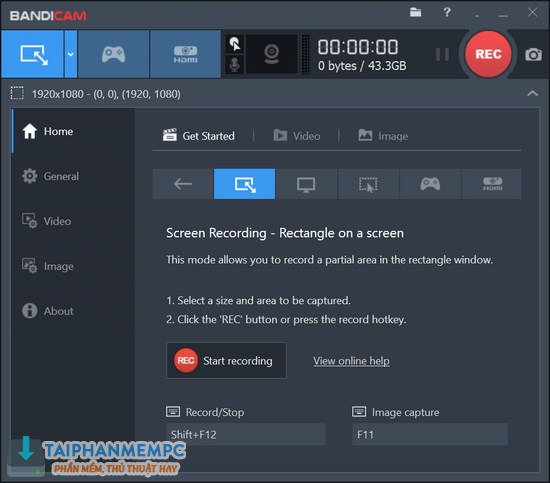Click the Start recording button

click(226, 361)
